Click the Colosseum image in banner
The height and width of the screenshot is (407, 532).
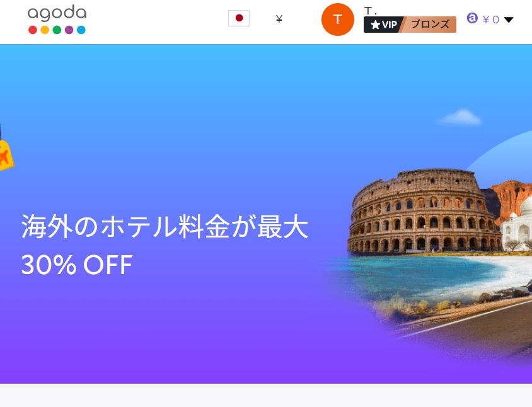click(x=424, y=211)
